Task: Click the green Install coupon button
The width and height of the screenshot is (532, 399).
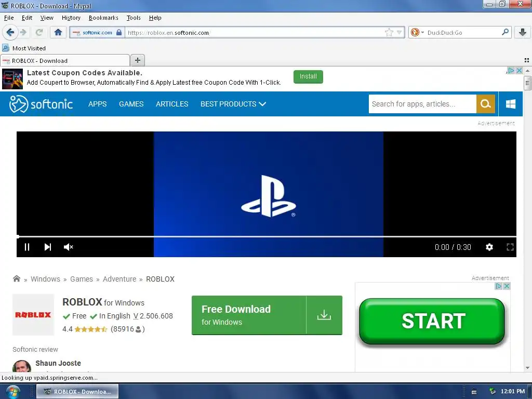Action: (308, 76)
